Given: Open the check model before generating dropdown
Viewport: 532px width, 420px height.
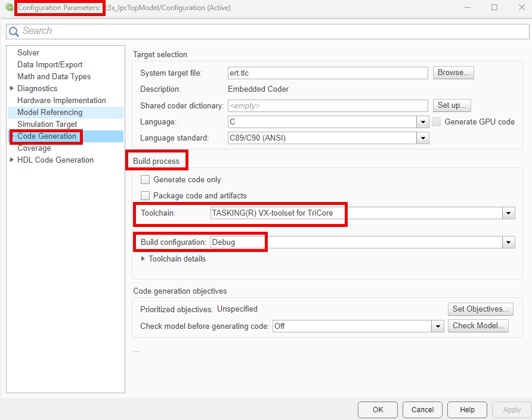Looking at the screenshot, I should (438, 326).
